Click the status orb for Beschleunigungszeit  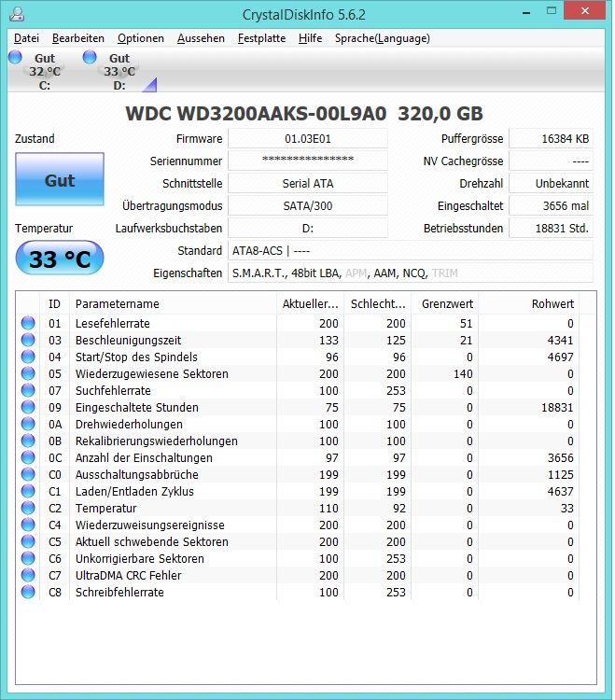point(28,340)
